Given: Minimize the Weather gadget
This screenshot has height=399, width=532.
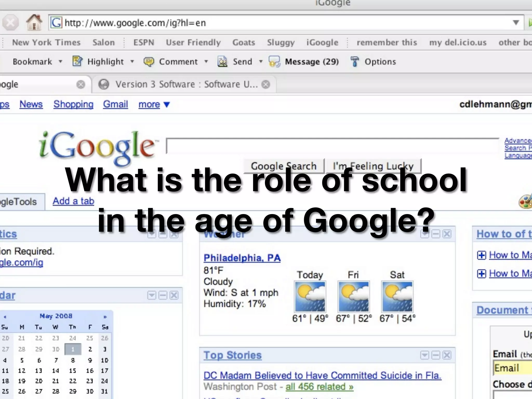Looking at the screenshot, I should coord(436,234).
